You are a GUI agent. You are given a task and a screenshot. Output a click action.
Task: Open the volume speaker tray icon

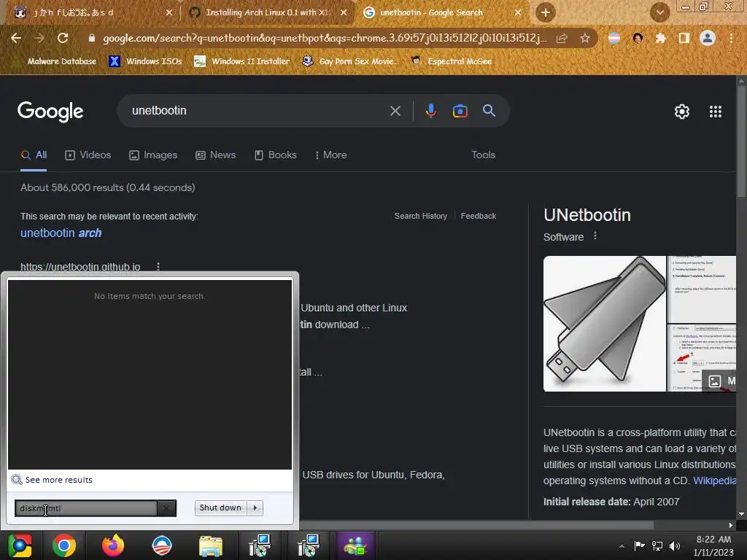click(675, 545)
